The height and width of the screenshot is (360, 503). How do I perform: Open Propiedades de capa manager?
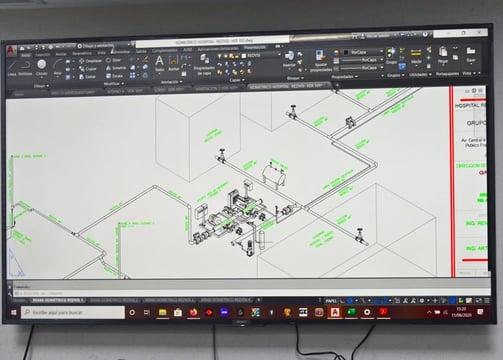(x=204, y=65)
